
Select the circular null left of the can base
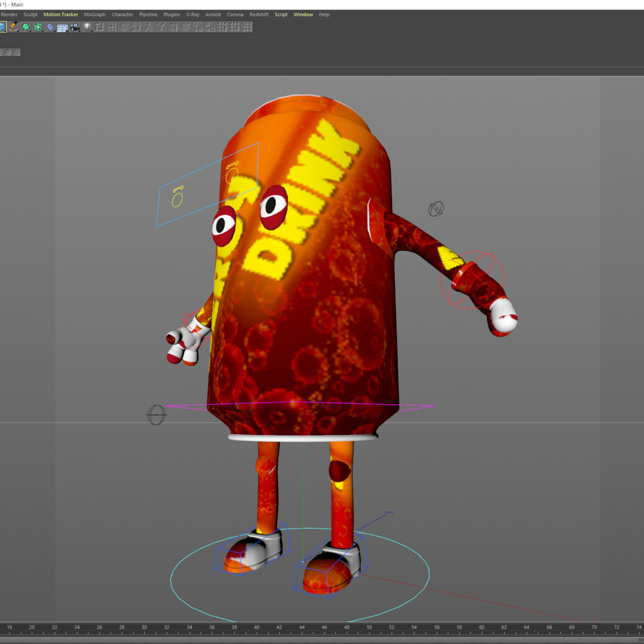[x=156, y=415]
